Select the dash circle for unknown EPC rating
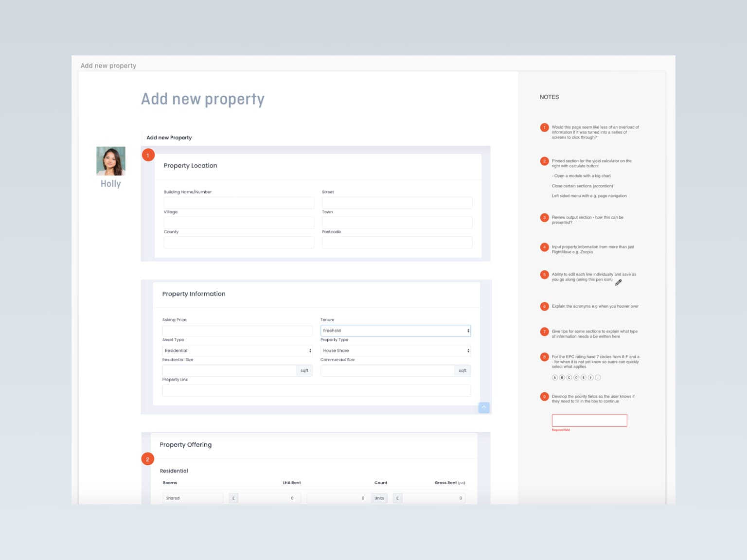This screenshot has width=747, height=560. pos(598,377)
